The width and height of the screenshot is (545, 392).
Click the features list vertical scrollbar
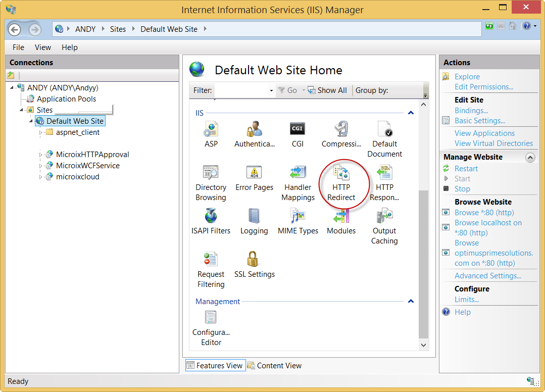(x=424, y=263)
